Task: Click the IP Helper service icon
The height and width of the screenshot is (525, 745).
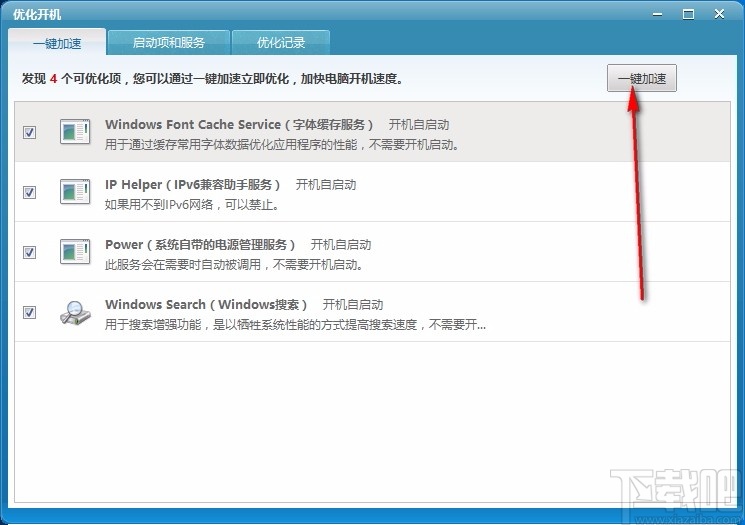Action: 75,191
